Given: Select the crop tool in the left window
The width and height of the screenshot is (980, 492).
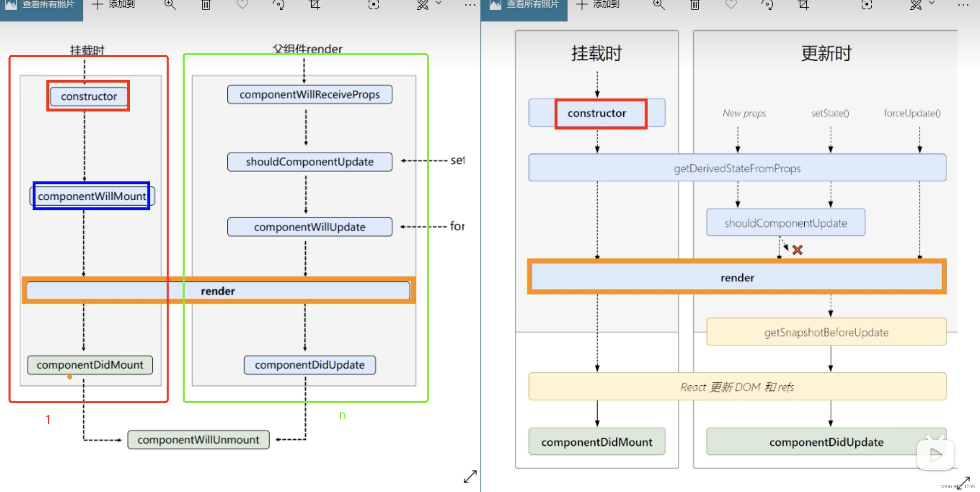Looking at the screenshot, I should tap(314, 4).
